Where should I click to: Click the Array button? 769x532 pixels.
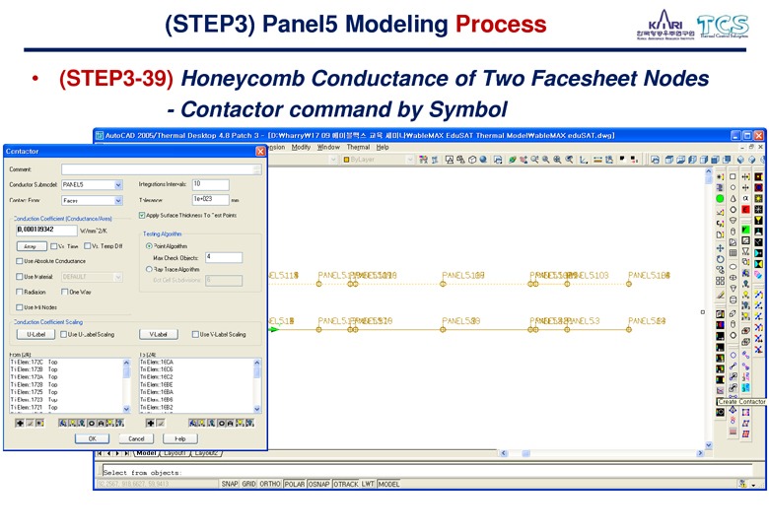[x=32, y=246]
